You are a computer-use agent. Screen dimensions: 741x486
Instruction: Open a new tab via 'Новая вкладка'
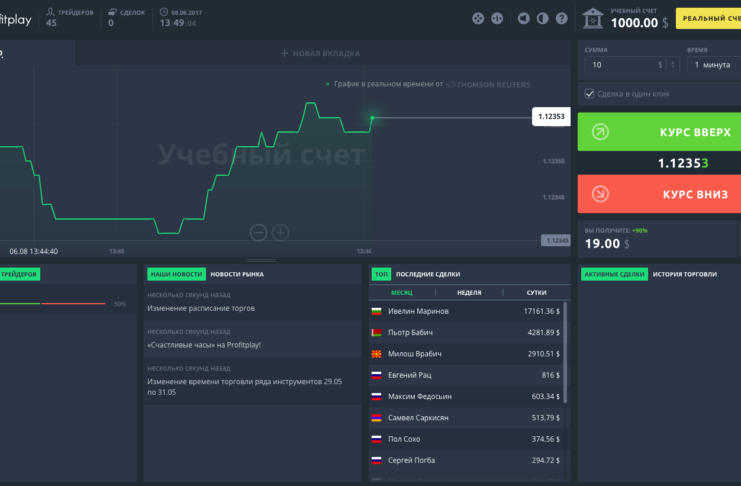[x=320, y=53]
